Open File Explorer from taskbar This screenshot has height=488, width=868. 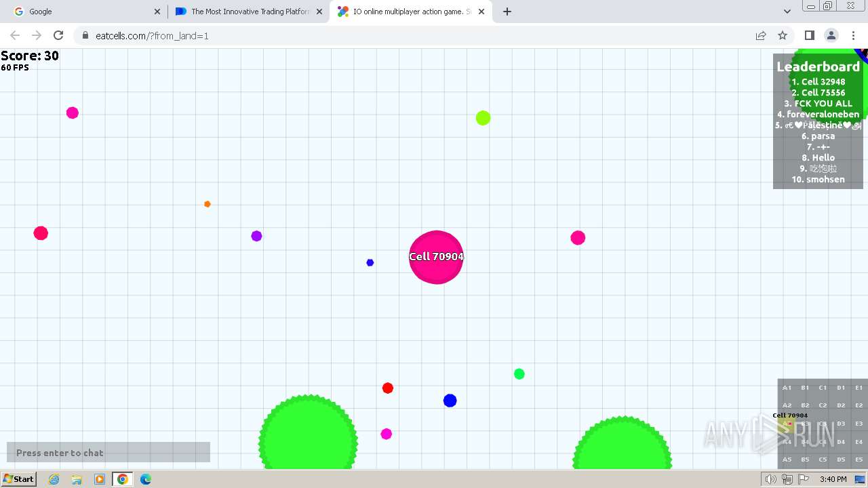pyautogui.click(x=77, y=479)
